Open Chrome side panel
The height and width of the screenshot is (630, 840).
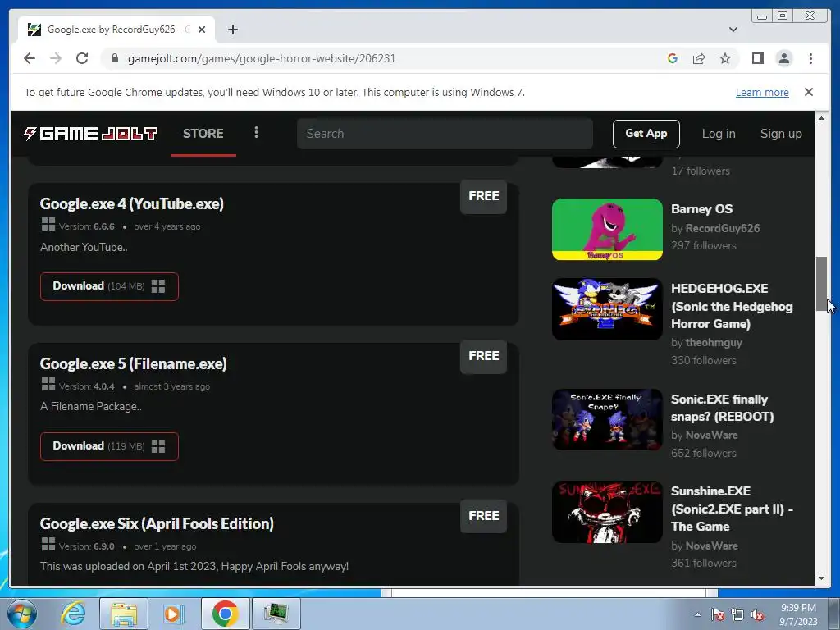(757, 58)
